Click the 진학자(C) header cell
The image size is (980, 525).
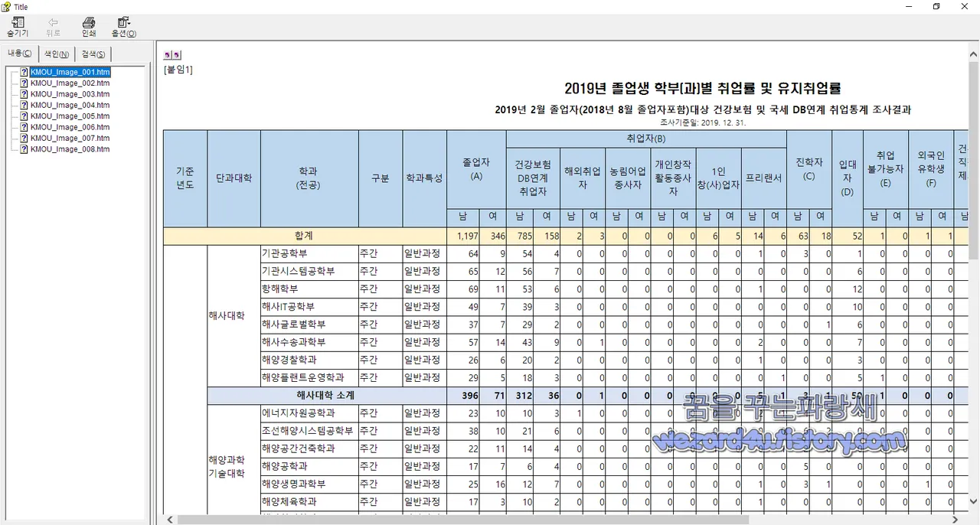click(x=809, y=168)
